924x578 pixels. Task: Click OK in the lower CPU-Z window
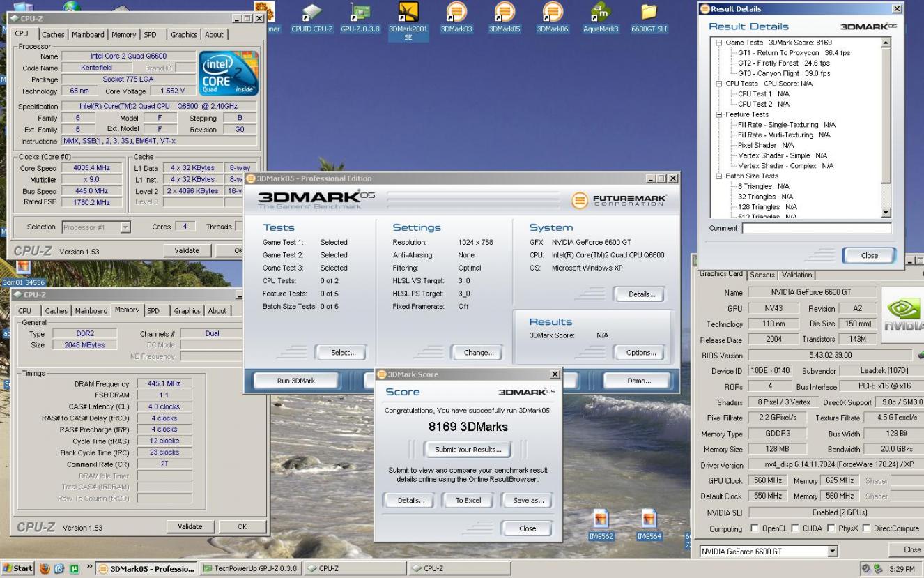pyautogui.click(x=242, y=527)
